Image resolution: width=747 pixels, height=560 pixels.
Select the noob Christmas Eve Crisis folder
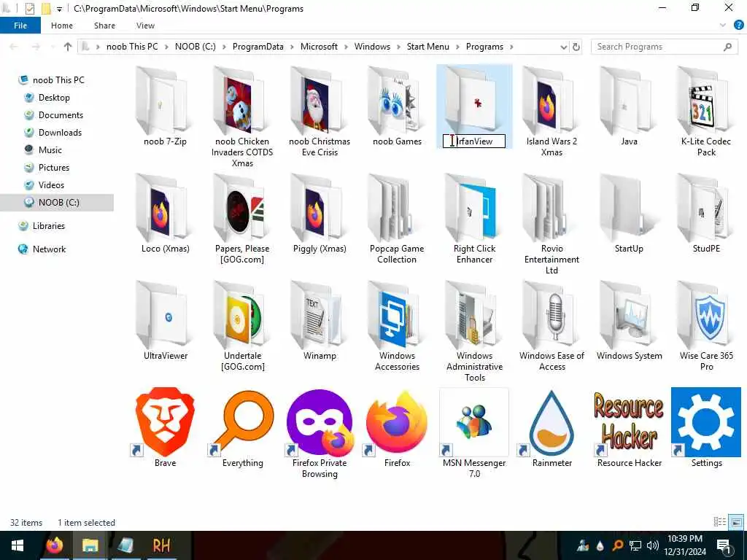(320, 101)
